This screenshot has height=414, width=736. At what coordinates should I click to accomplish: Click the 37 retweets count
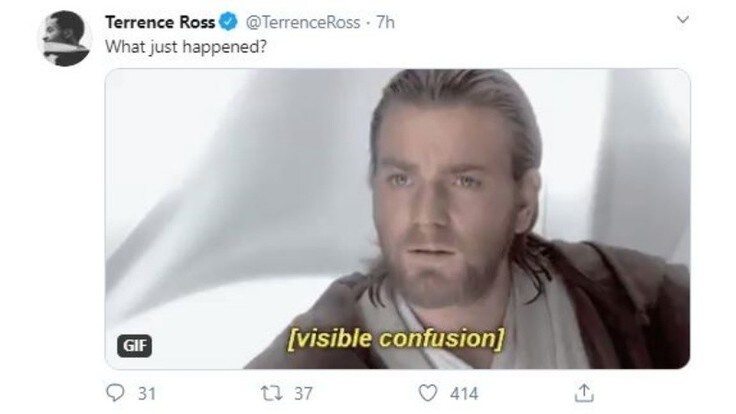[x=303, y=393]
